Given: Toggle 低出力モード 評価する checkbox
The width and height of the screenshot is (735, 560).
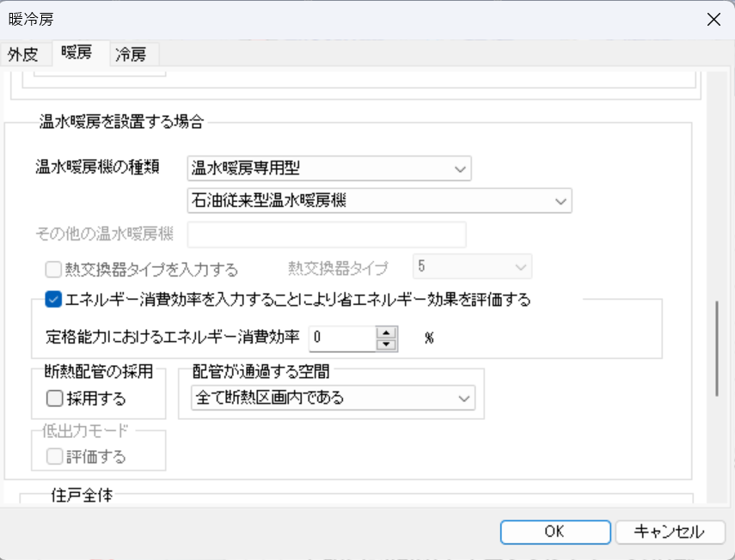Looking at the screenshot, I should click(x=54, y=456).
